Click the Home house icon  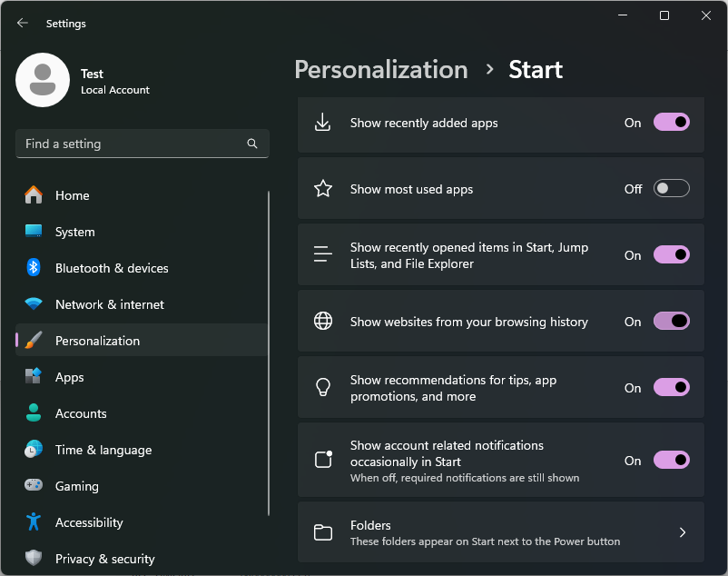pos(34,195)
